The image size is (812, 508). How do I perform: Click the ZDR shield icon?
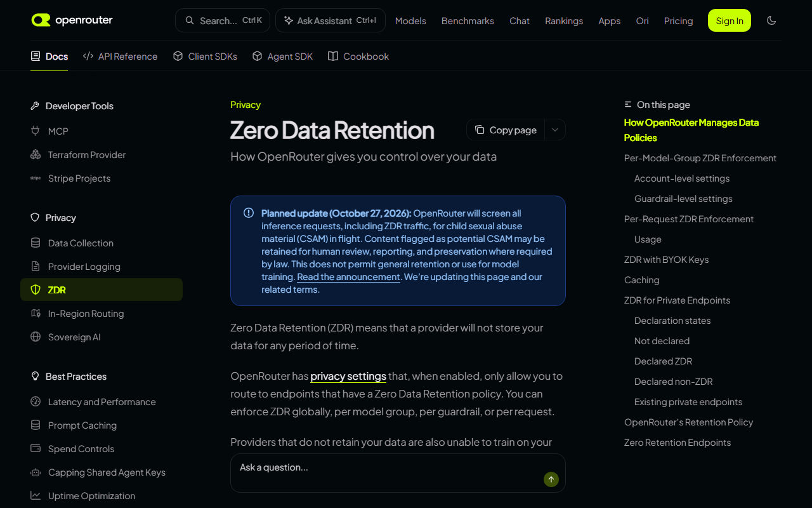tap(36, 290)
